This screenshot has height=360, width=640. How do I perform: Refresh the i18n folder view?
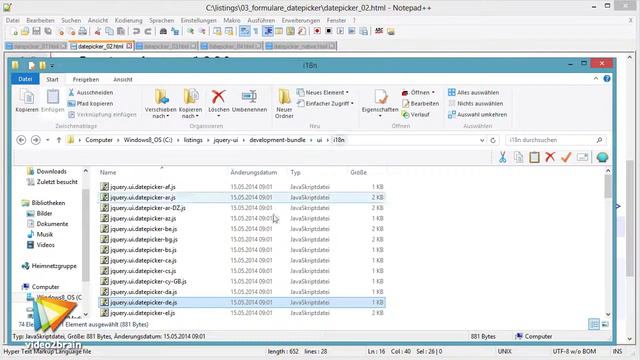click(x=493, y=140)
